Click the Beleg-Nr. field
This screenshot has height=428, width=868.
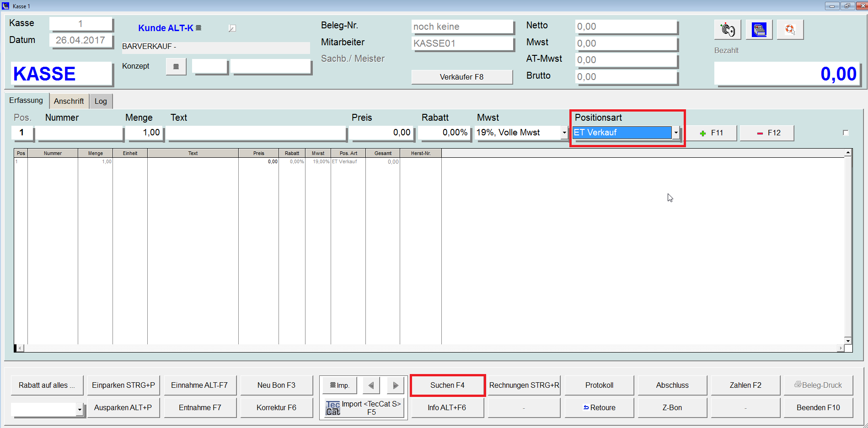[462, 27]
